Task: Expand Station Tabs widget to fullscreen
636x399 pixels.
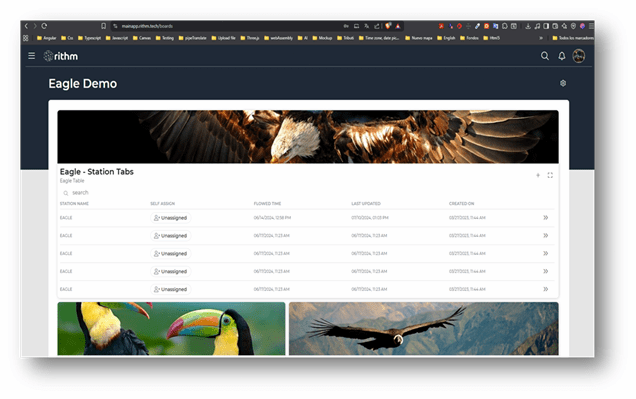Action: [550, 175]
